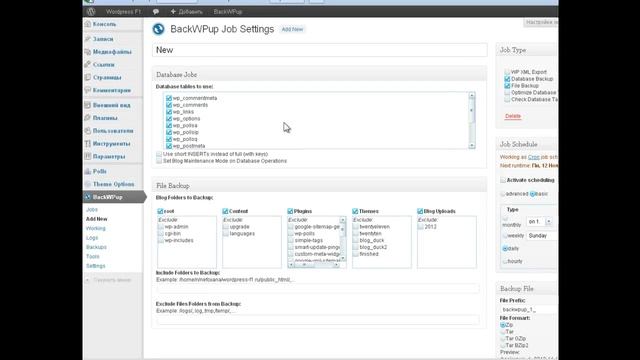The image size is (640, 360).
Task: Click the Users sidebar icon
Action: pos(88,131)
